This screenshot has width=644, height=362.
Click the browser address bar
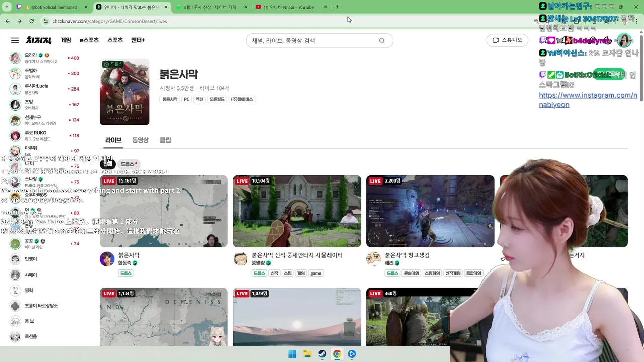coord(287,21)
